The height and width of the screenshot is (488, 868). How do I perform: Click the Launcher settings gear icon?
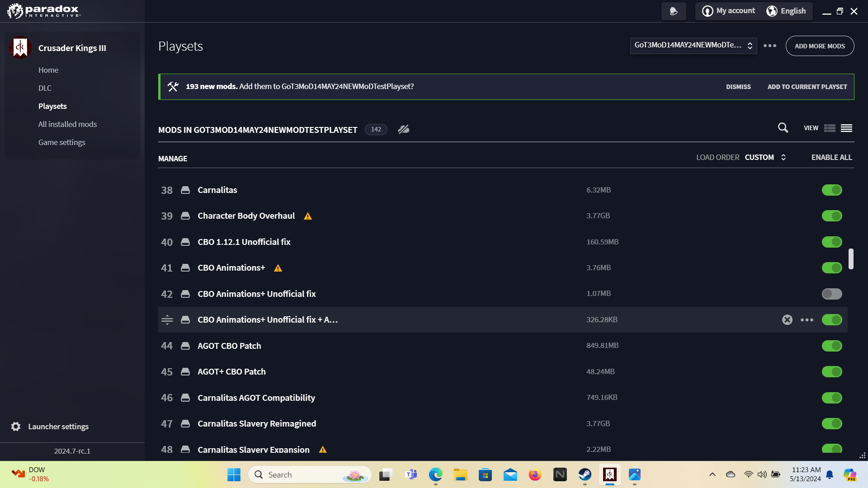16,427
